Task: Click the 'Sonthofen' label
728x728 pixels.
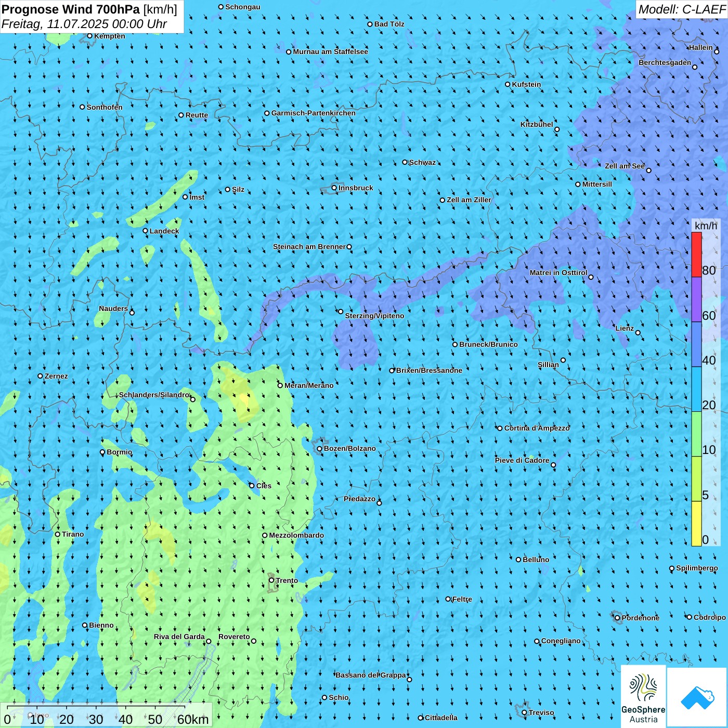Action: pos(105,107)
